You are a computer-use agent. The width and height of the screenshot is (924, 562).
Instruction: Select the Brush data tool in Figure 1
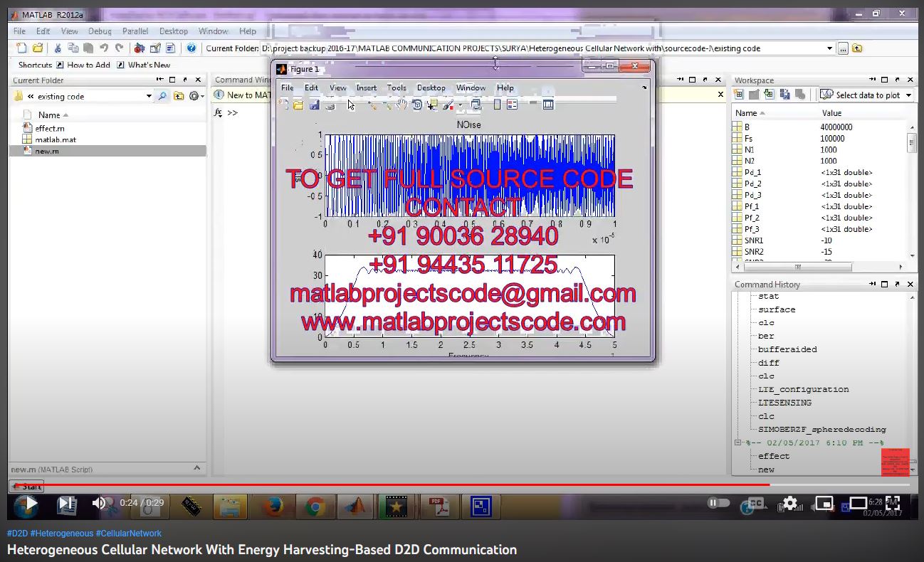tap(448, 105)
